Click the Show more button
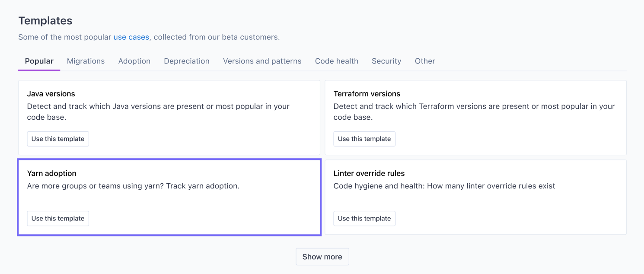The width and height of the screenshot is (644, 274). [322, 257]
